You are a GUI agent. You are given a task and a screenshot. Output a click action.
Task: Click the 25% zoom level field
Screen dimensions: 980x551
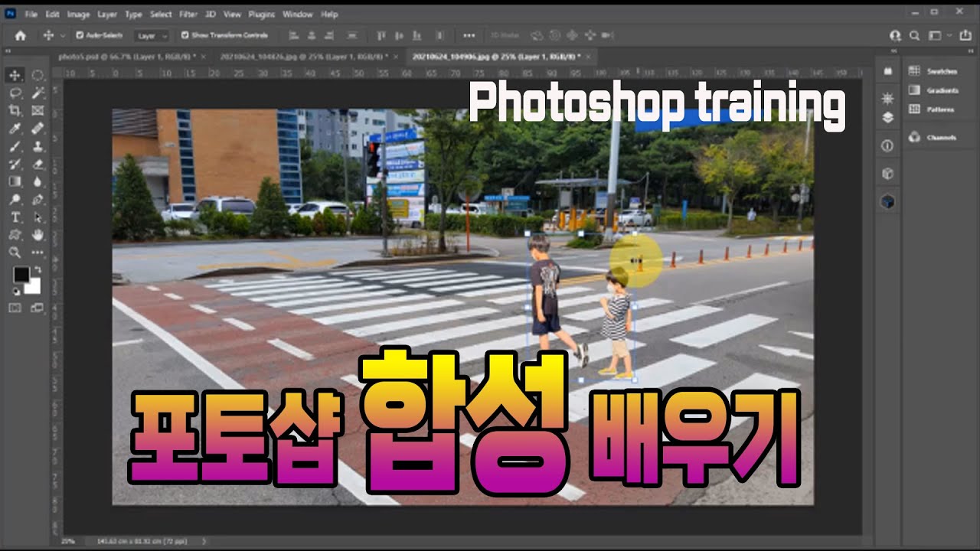[x=68, y=541]
